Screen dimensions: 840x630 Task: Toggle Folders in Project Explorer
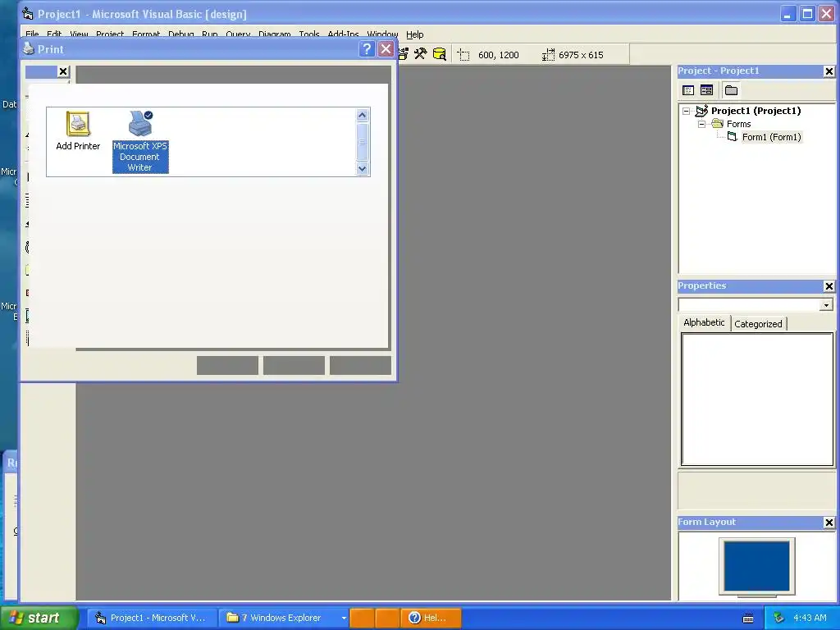pos(731,90)
